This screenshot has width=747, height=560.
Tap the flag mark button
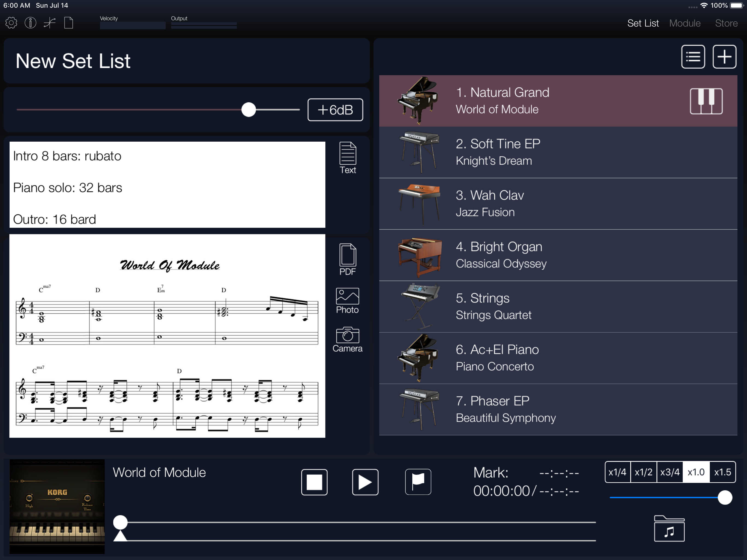coord(418,482)
